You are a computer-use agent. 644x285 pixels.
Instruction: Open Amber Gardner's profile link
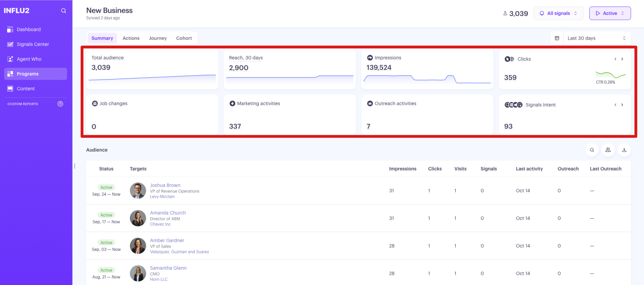(167, 241)
